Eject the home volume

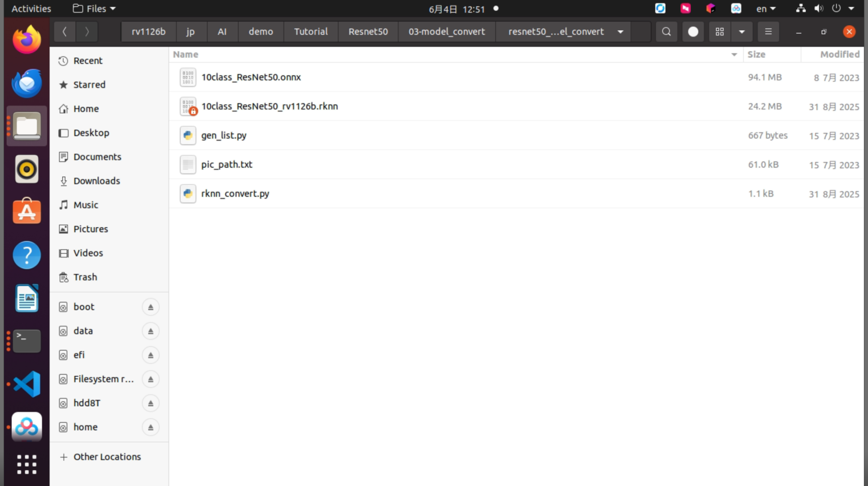150,427
